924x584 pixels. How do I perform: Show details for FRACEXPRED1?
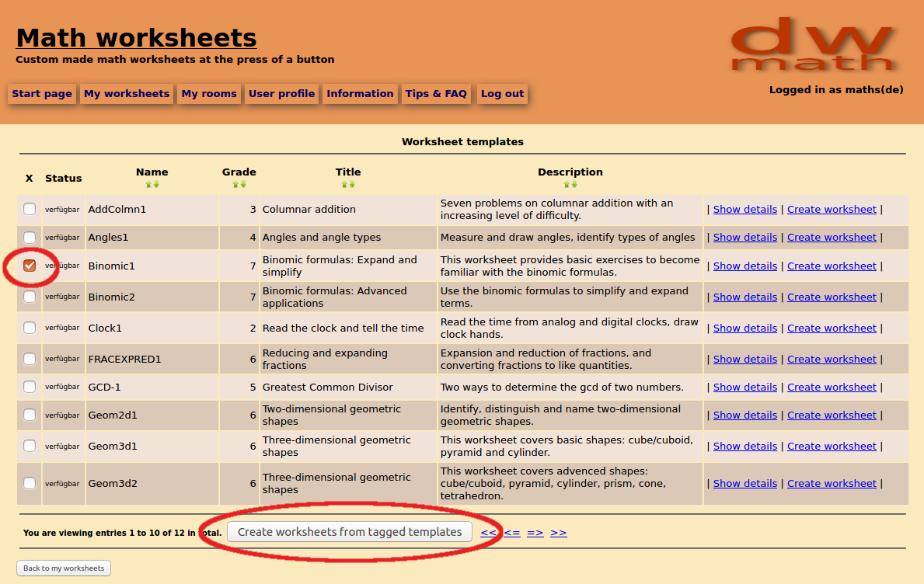pyautogui.click(x=744, y=358)
